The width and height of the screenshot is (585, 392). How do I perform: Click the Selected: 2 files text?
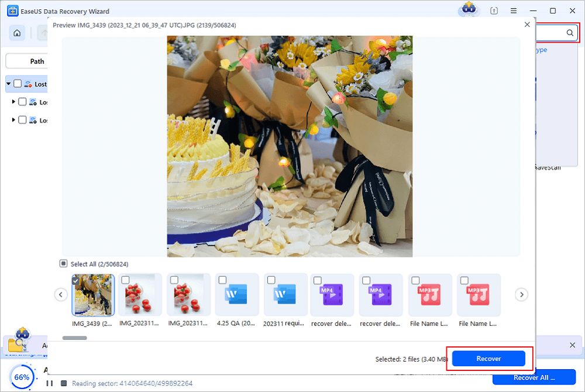tap(411, 359)
